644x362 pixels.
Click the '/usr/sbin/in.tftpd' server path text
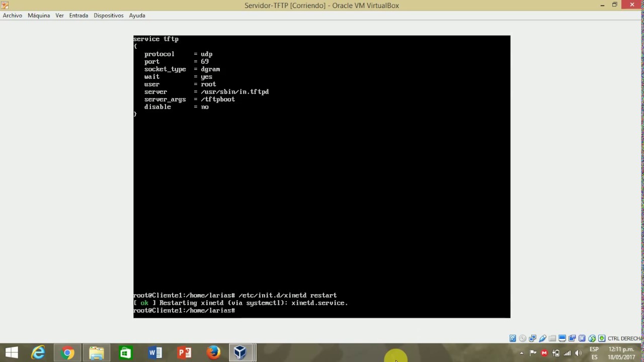click(x=235, y=92)
